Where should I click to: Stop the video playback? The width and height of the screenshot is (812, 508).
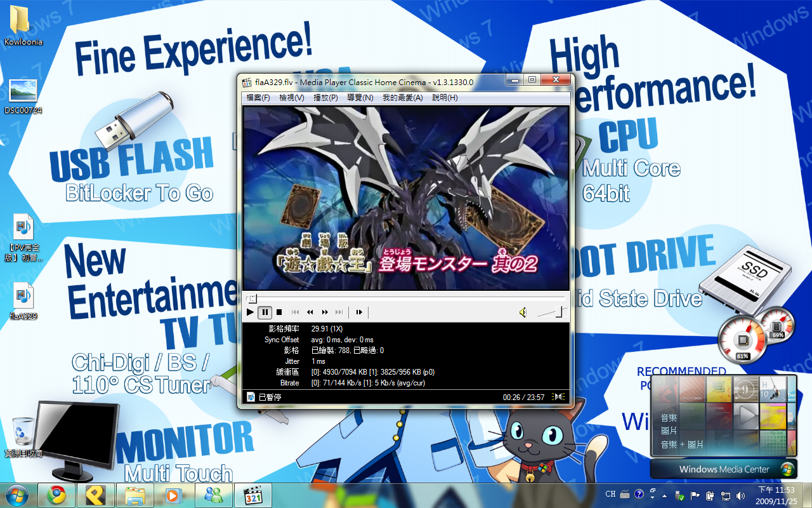coord(278,312)
